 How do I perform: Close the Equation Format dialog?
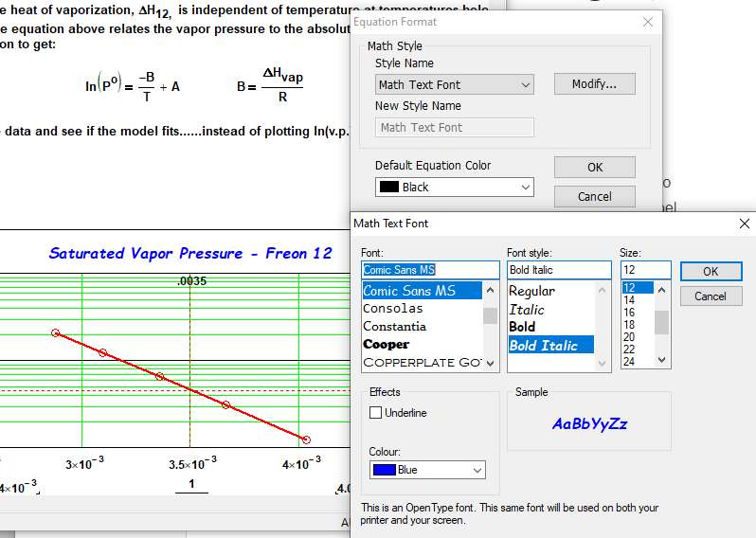tap(648, 22)
